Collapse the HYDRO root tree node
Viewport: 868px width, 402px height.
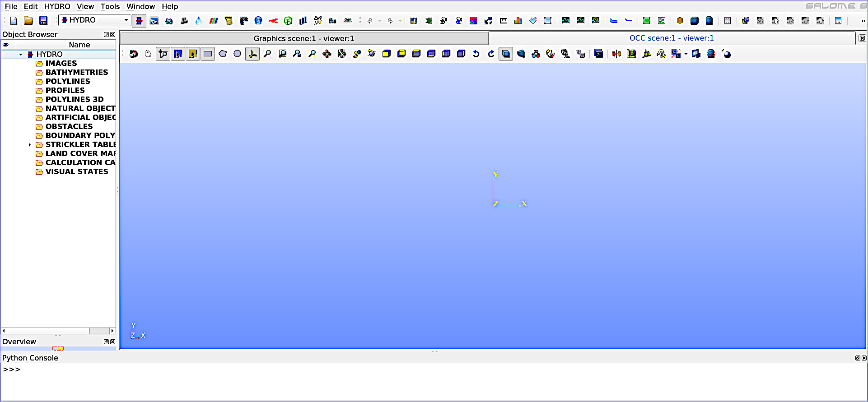click(x=21, y=55)
